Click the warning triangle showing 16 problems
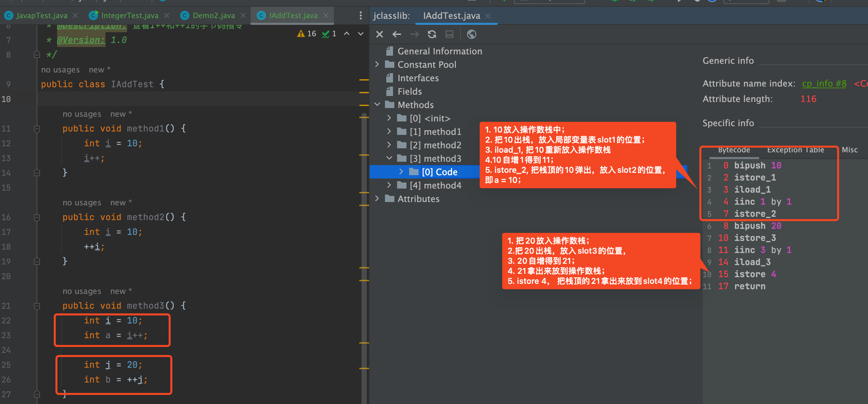This screenshot has height=404, width=868. coord(306,34)
